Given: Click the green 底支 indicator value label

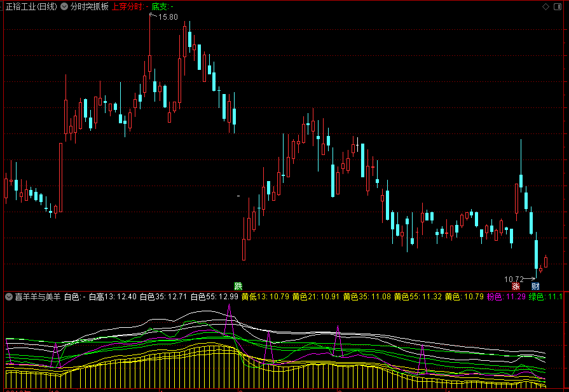Looking at the screenshot, I should (x=163, y=6).
